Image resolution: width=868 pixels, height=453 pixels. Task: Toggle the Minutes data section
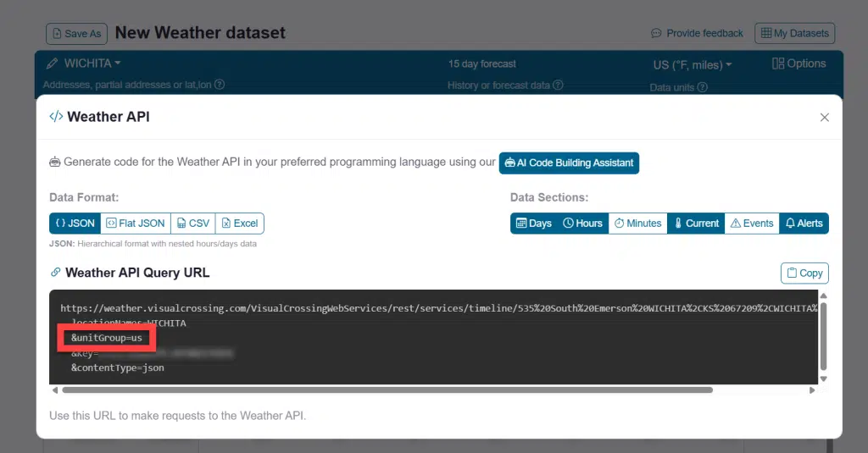[x=637, y=224]
